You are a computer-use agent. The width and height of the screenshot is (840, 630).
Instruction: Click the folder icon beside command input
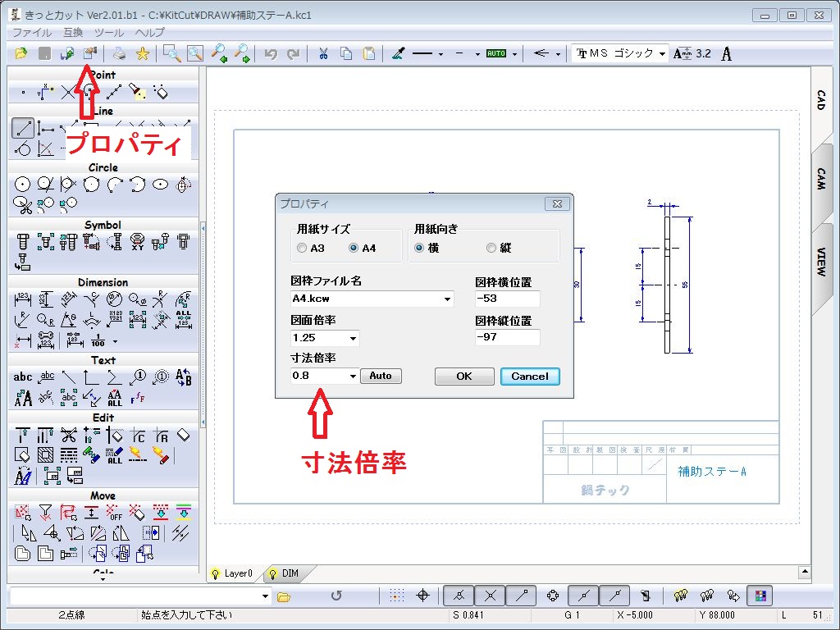point(283,596)
